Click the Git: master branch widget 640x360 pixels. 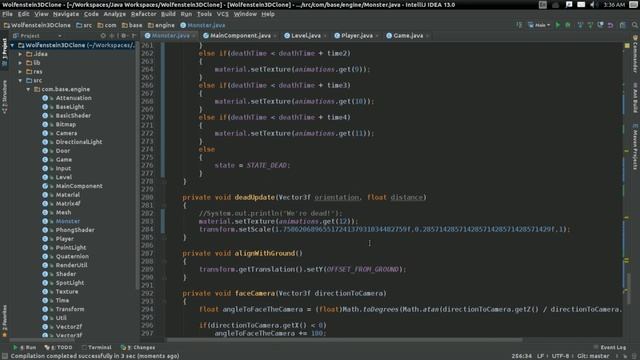coord(593,356)
